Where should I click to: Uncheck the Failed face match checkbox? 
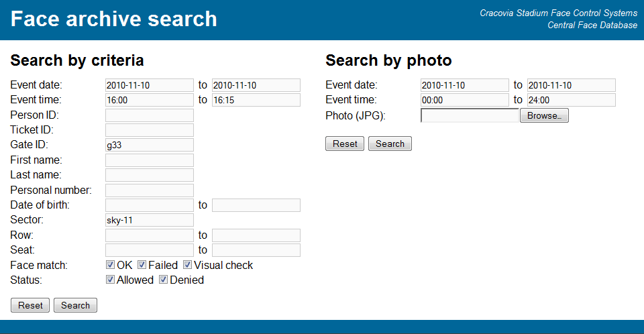point(142,264)
